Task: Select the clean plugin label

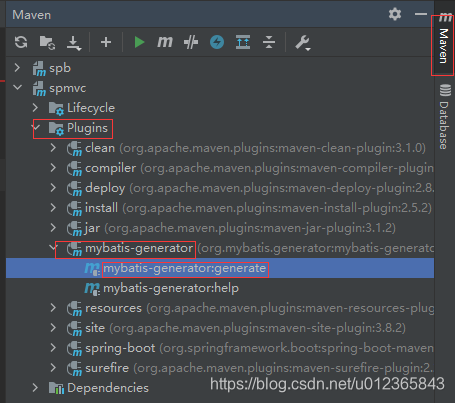Action: point(100,148)
